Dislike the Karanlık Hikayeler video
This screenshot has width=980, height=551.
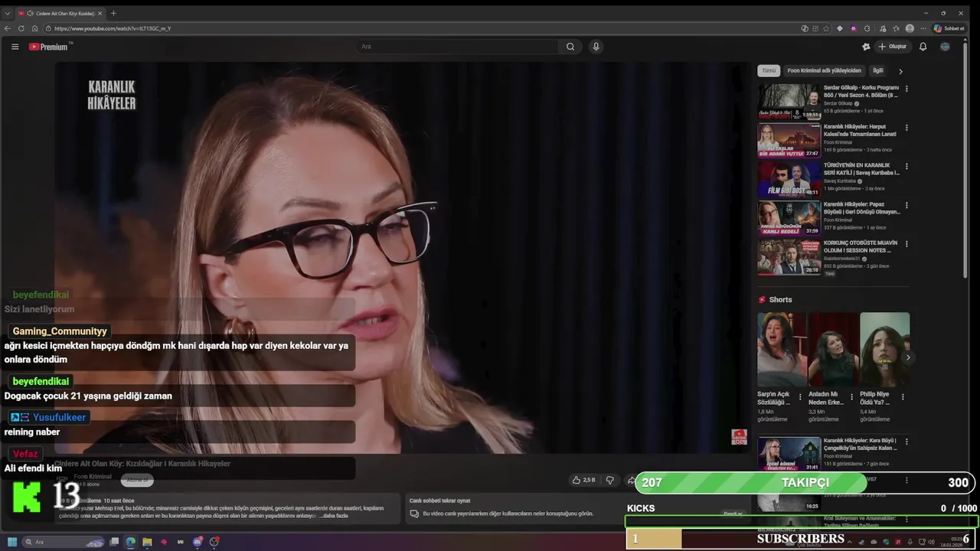click(x=610, y=480)
